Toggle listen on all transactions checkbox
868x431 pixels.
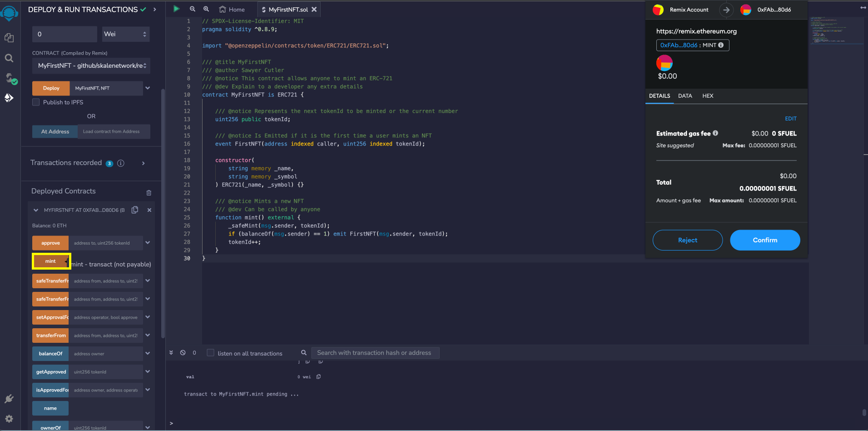coord(210,353)
